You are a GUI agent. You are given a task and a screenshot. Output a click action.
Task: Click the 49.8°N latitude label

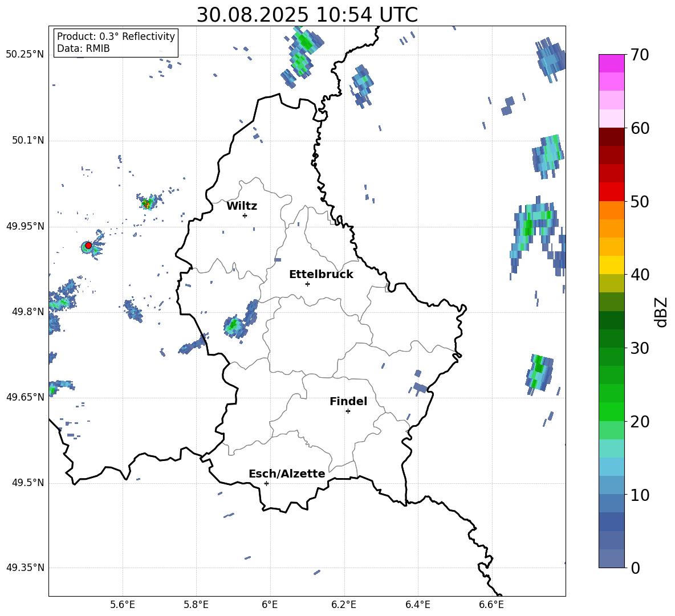point(28,312)
